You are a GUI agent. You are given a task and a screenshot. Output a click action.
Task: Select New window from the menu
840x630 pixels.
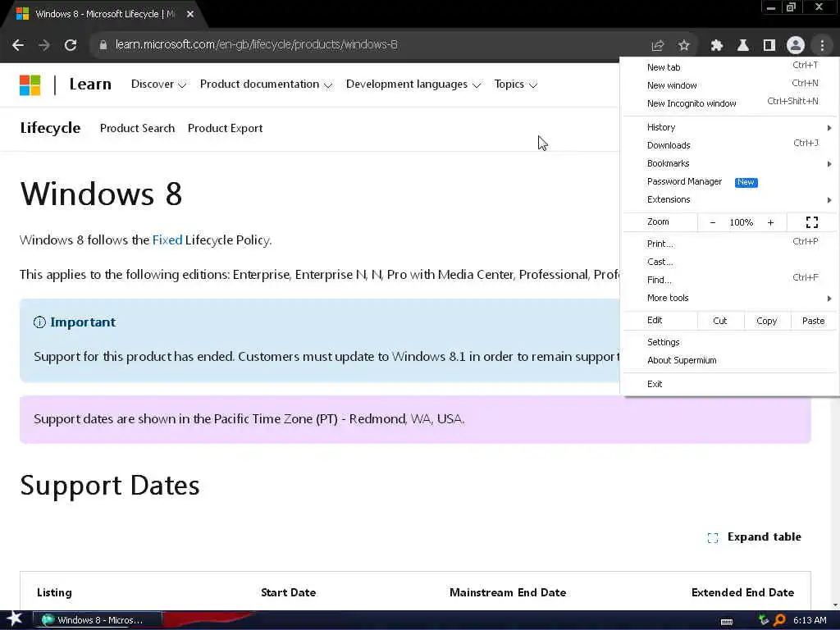click(x=729, y=85)
